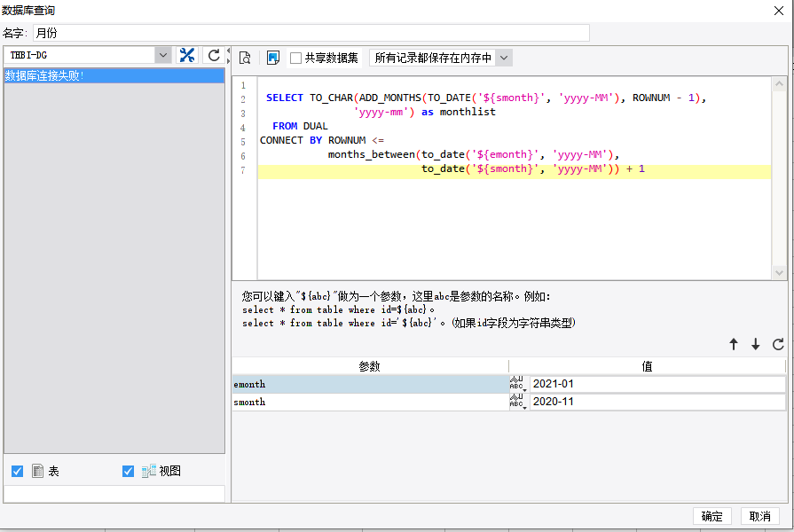Click monthlist alias on line 3

[468, 112]
